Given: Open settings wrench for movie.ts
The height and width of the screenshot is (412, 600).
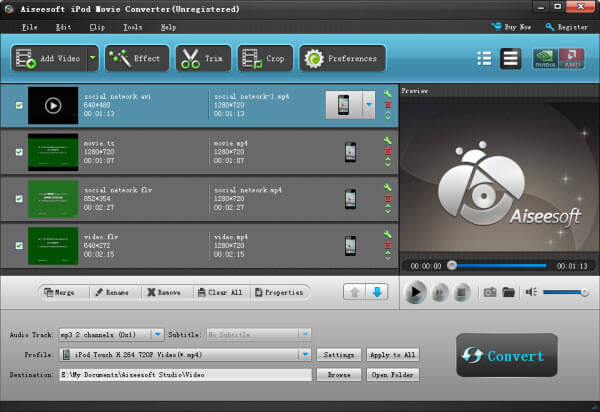Looking at the screenshot, I should tap(388, 140).
